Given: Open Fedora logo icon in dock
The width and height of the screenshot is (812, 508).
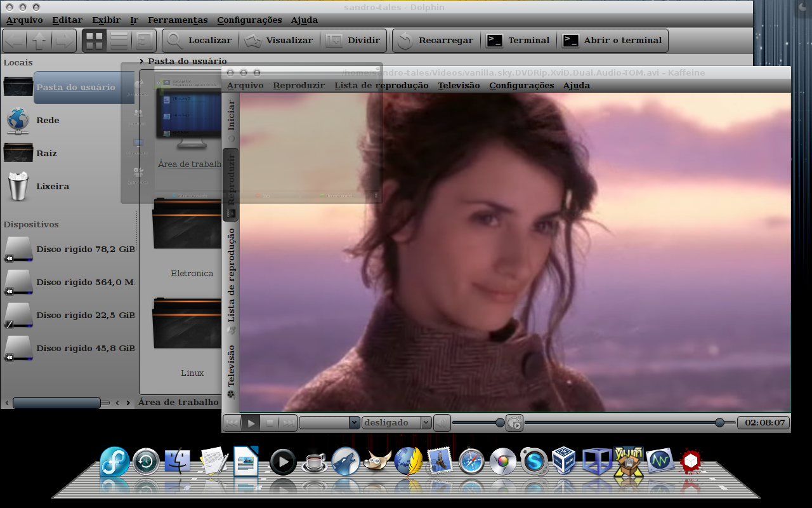Looking at the screenshot, I should 115,462.
